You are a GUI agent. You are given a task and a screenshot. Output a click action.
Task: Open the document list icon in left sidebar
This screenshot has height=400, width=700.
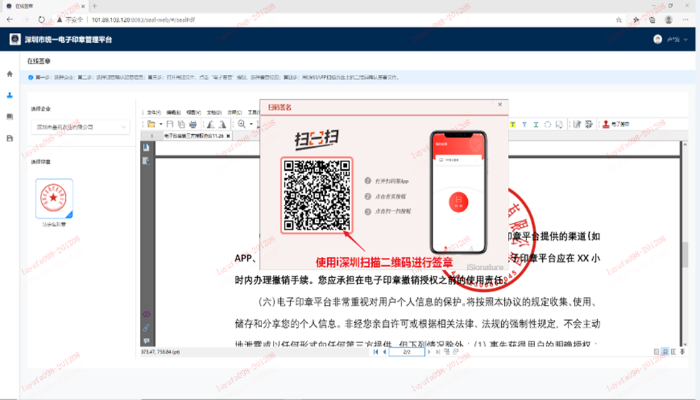point(10,117)
